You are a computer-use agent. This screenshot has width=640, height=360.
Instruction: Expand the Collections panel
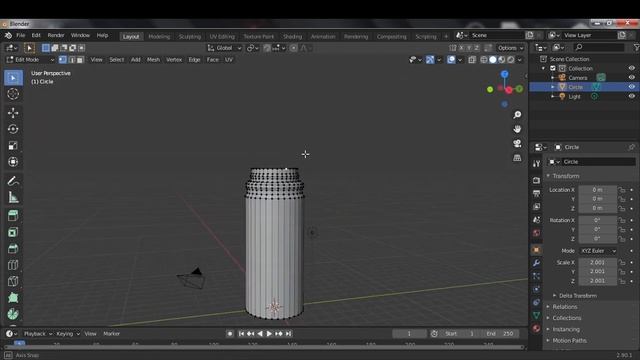pos(567,318)
